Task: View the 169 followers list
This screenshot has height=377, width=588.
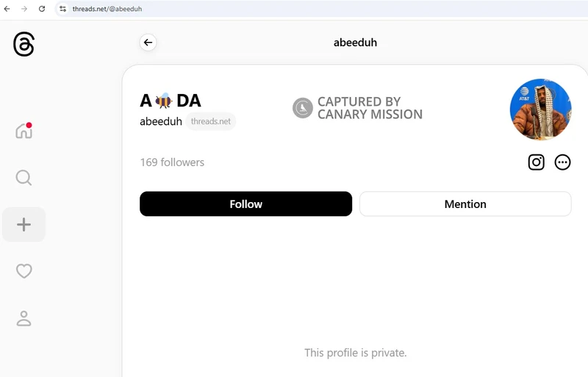Action: tap(172, 162)
